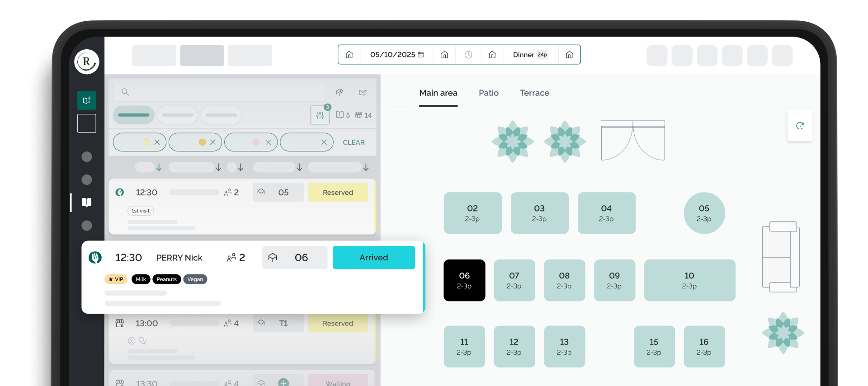The width and height of the screenshot is (868, 386).
Task: Click the green add-table plus icon
Action: (283, 382)
